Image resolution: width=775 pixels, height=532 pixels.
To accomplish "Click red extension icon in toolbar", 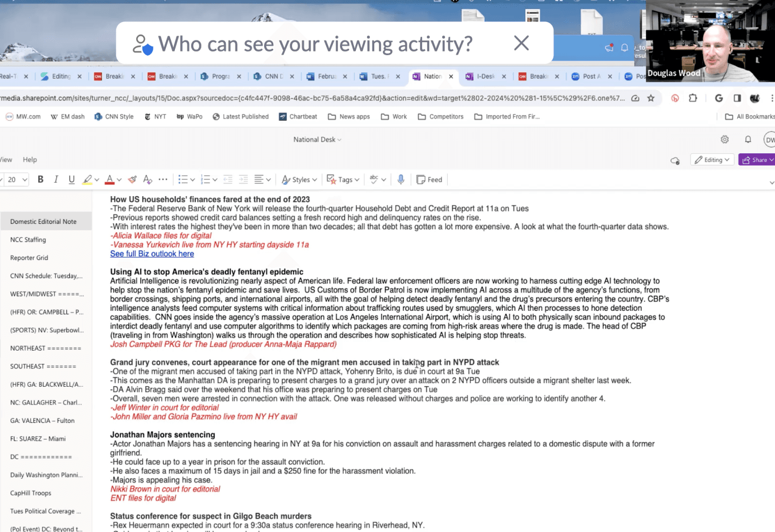I will [675, 98].
